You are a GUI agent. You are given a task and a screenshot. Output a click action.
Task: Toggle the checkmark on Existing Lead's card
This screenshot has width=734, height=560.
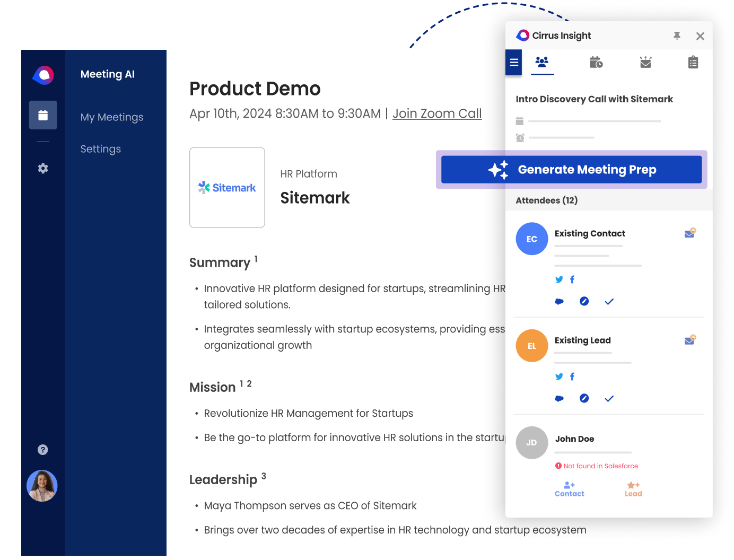pyautogui.click(x=609, y=398)
